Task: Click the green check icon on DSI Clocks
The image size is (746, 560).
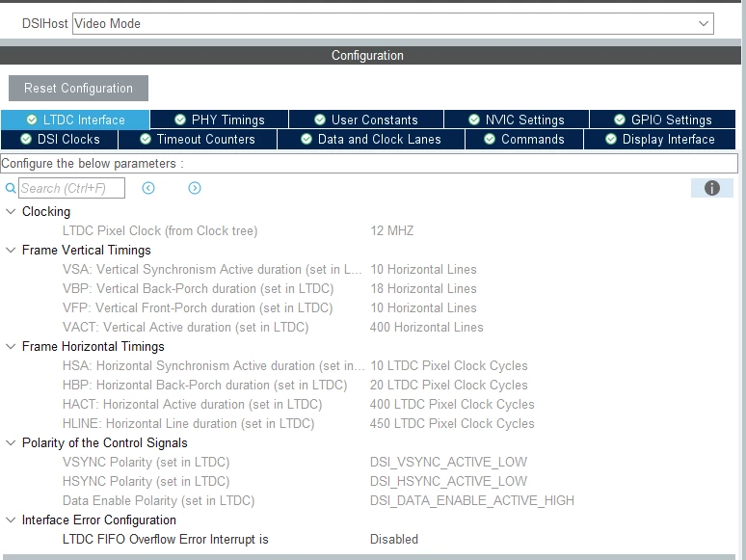Action: [26, 139]
